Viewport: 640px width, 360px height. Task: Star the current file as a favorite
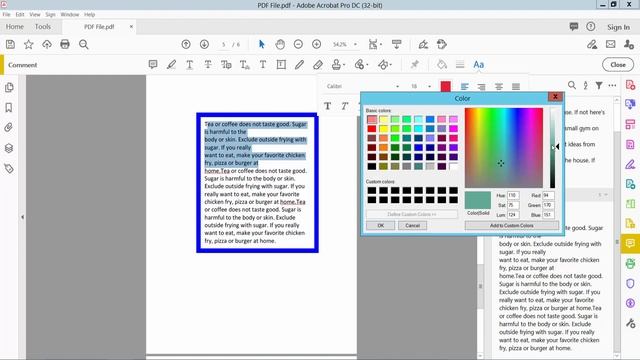coord(29,44)
